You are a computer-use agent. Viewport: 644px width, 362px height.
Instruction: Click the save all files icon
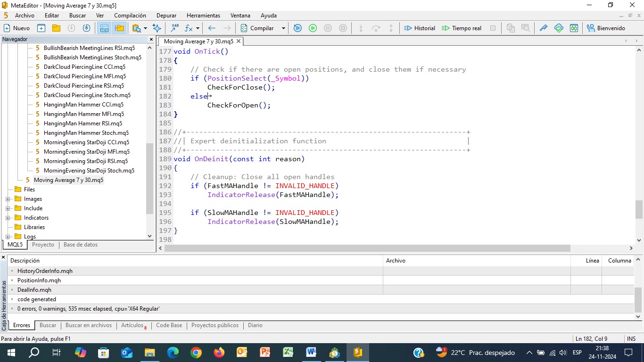(x=86, y=28)
